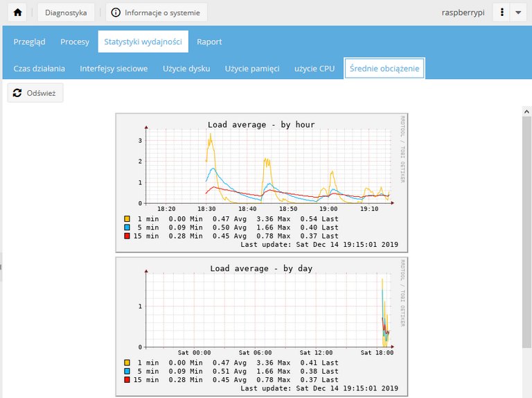Show Interfejsy sieciowe statistics
The height and width of the screenshot is (398, 532).
click(114, 69)
